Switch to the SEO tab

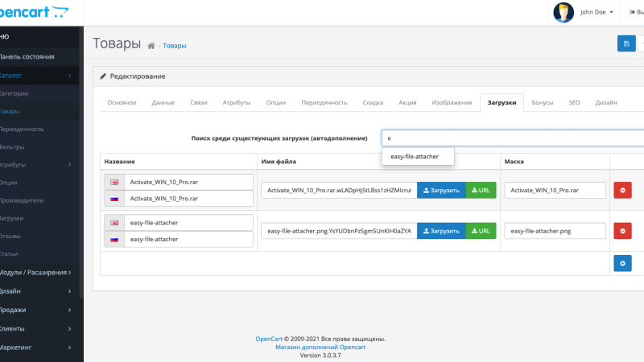[574, 103]
